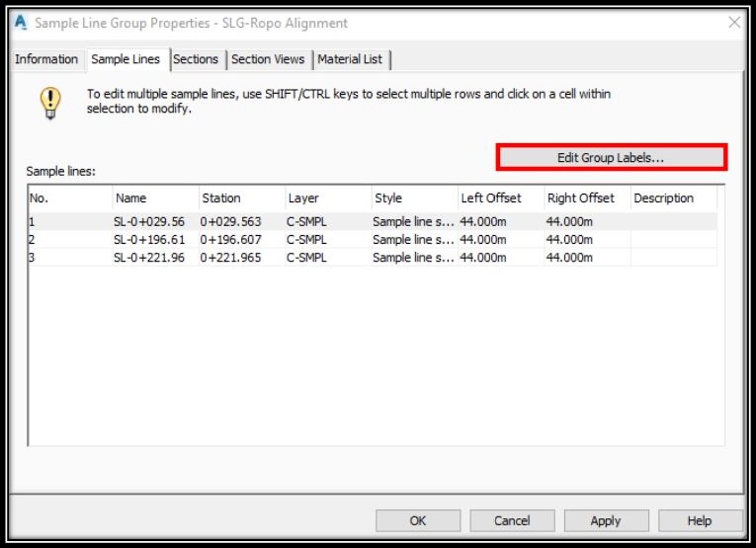Open Help for this dialog
The image size is (756, 548).
tap(700, 520)
